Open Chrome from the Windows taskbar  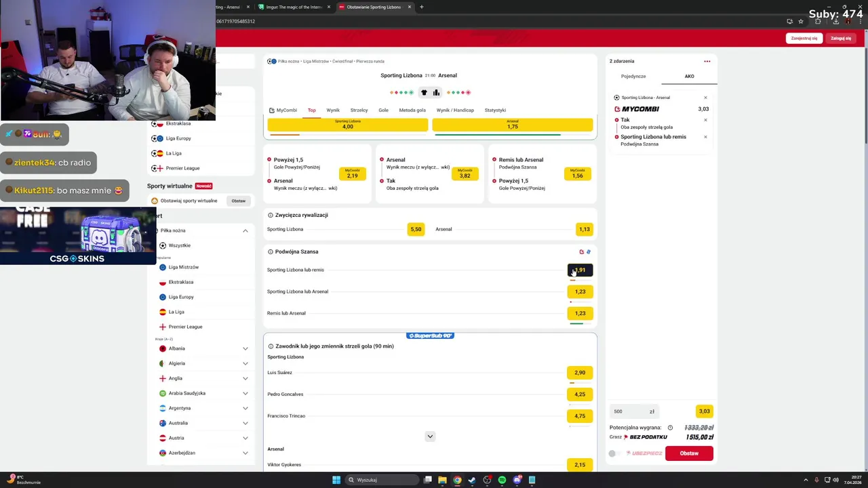pyautogui.click(x=457, y=480)
